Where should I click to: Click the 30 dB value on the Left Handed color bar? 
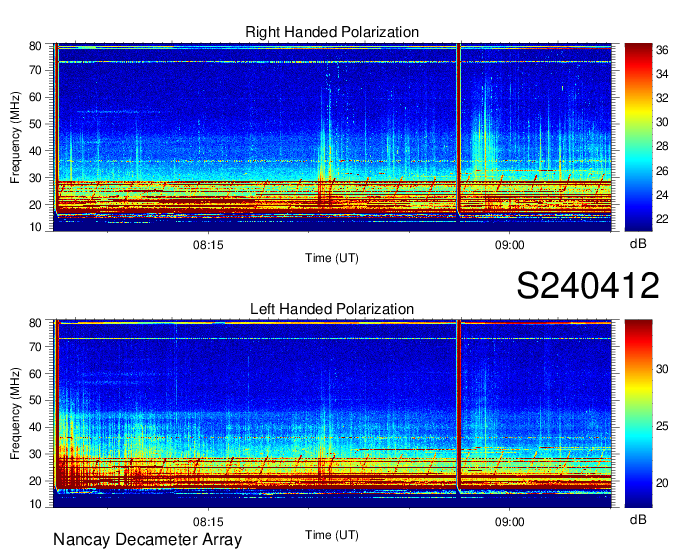[x=662, y=369]
